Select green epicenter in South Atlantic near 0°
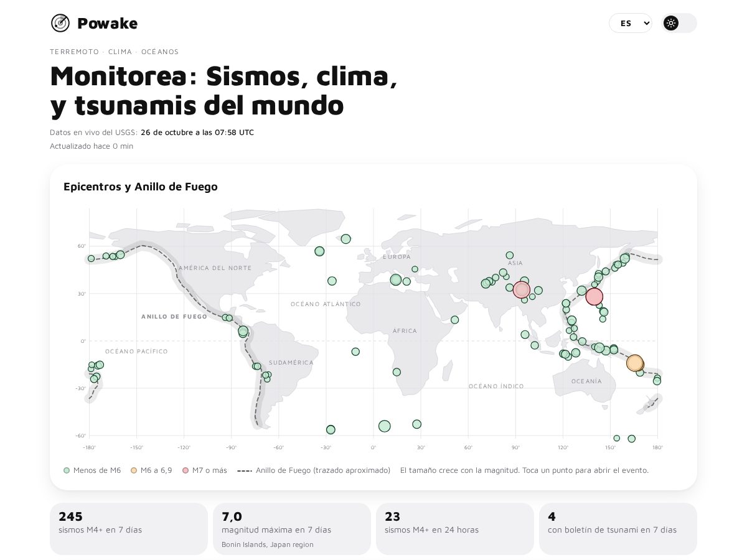The height and width of the screenshot is (560, 747). 385,426
